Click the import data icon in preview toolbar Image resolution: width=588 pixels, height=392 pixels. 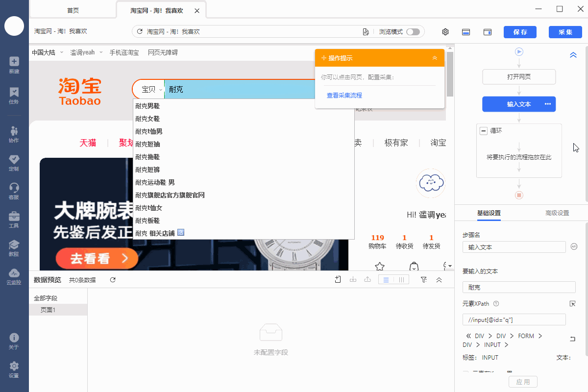[x=353, y=279]
